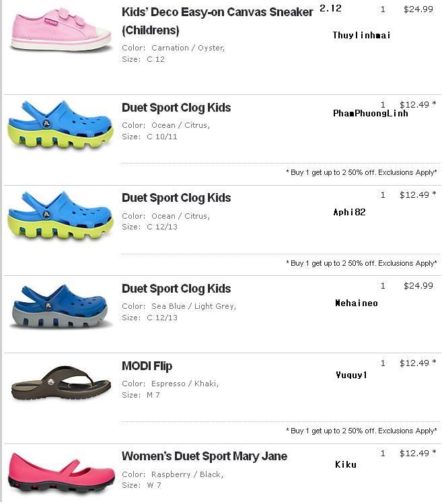The width and height of the screenshot is (444, 504).
Task: Click the Buy 1 promo note under MODI Flip
Action: point(361,431)
